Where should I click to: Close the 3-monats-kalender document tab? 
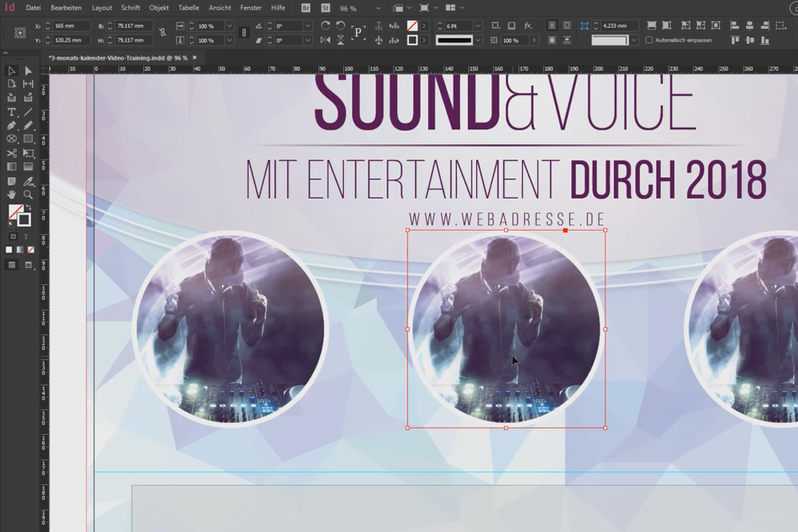pos(194,58)
